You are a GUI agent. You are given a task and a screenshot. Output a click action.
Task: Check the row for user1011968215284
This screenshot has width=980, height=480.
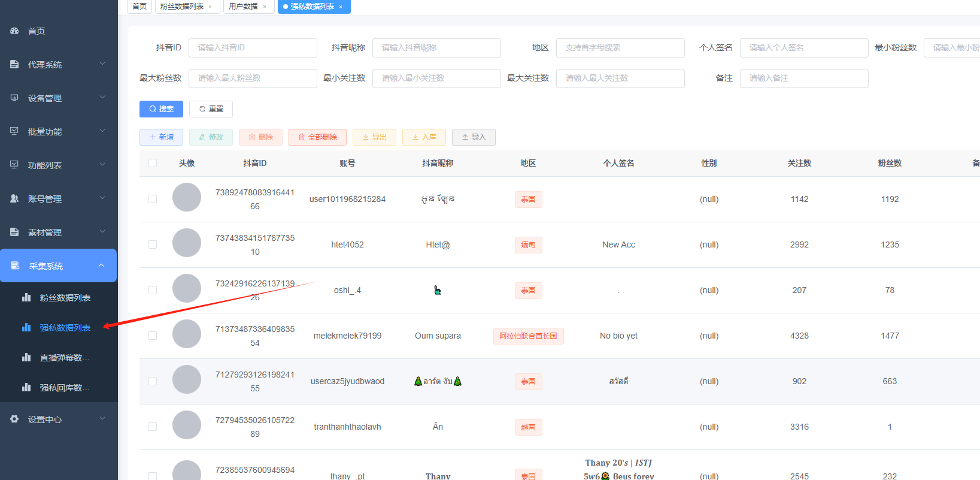click(153, 199)
